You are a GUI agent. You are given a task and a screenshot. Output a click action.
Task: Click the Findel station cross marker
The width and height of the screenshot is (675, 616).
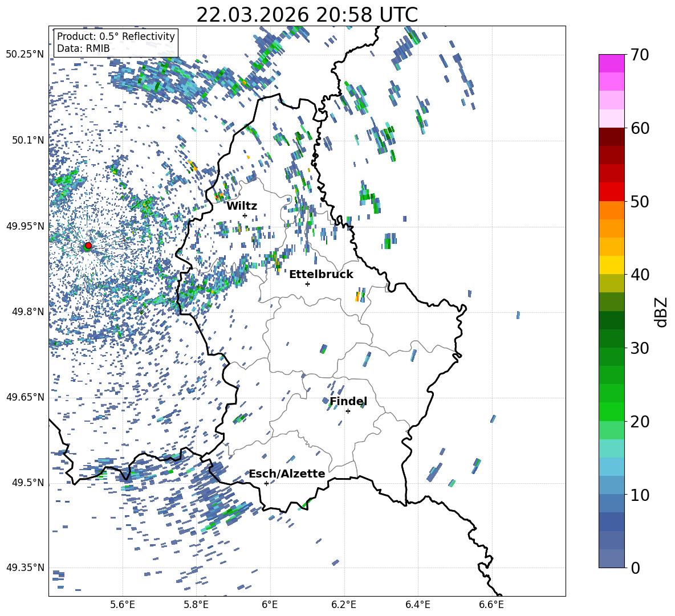(x=348, y=411)
